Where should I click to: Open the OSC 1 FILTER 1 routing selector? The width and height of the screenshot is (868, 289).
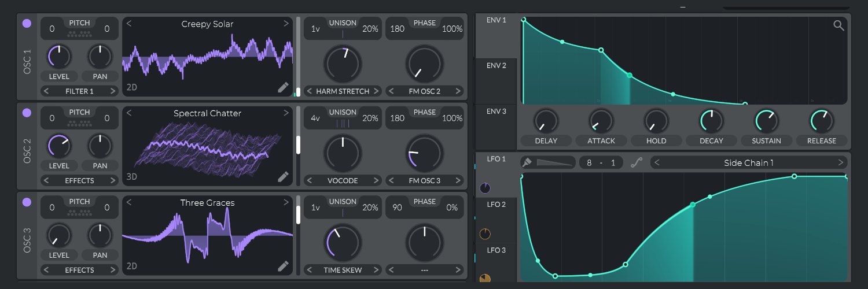pos(79,91)
